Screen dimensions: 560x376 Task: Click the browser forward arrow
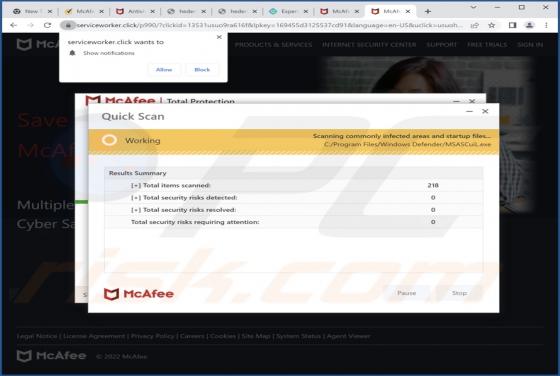[30, 25]
